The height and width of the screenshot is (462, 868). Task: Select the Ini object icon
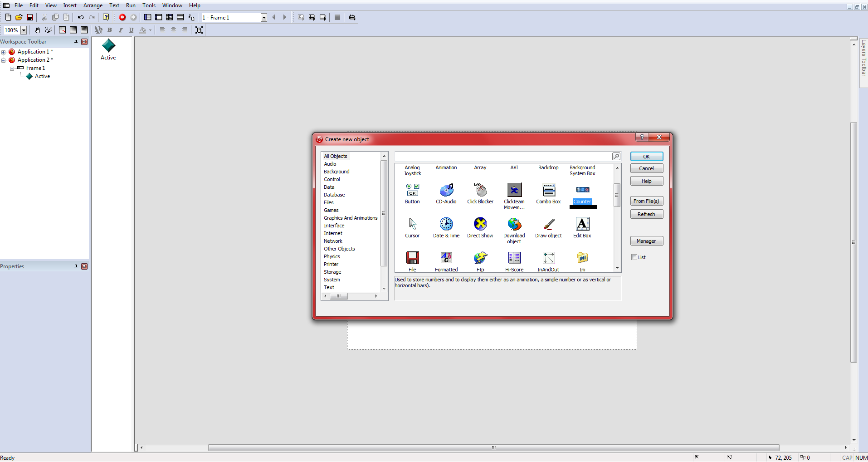(x=583, y=258)
